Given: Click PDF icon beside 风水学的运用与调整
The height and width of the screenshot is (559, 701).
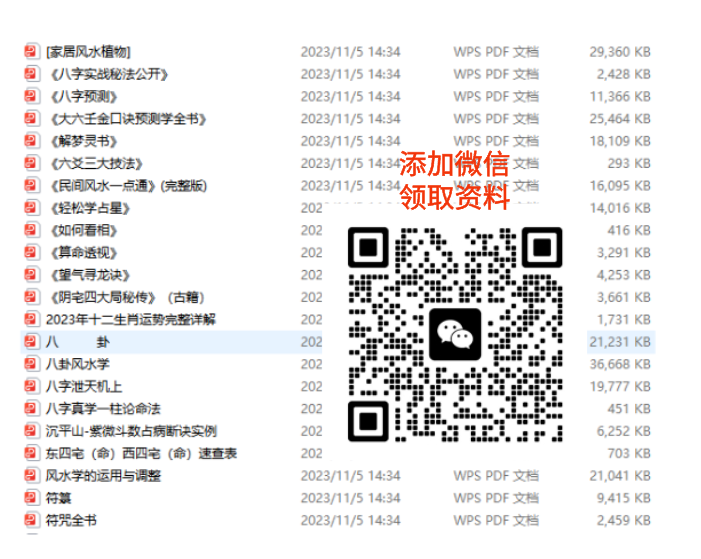Looking at the screenshot, I should click(31, 476).
